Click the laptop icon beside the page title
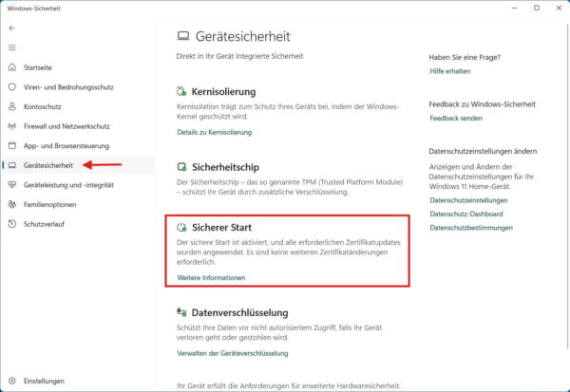The width and height of the screenshot is (570, 392). [x=183, y=36]
